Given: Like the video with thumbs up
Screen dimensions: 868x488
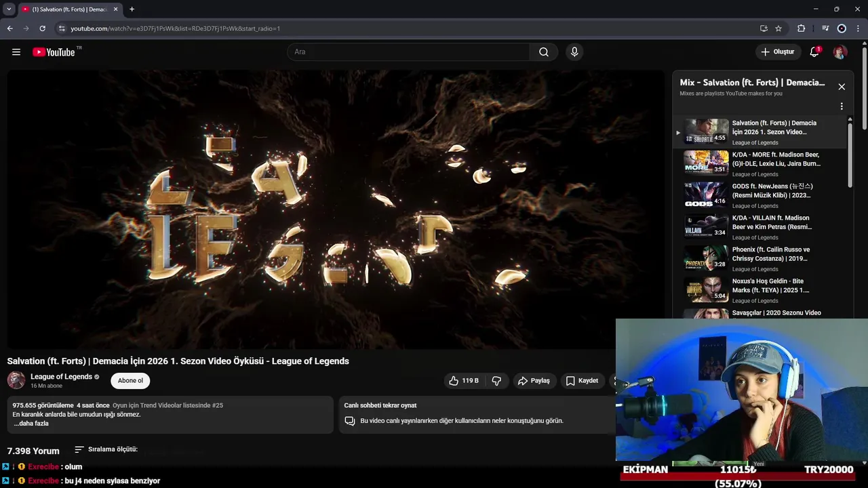Looking at the screenshot, I should point(464,381).
